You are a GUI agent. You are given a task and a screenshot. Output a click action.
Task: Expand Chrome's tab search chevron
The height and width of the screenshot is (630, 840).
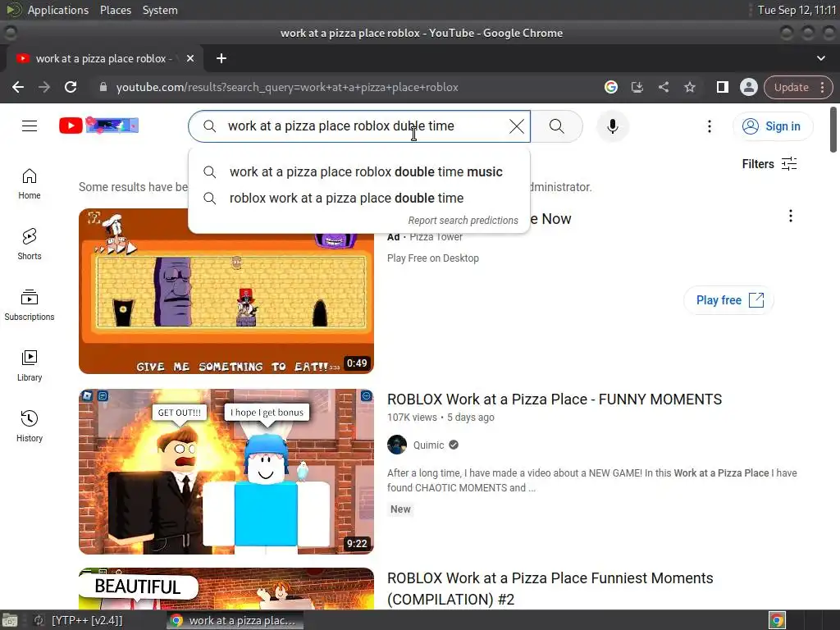click(x=820, y=58)
